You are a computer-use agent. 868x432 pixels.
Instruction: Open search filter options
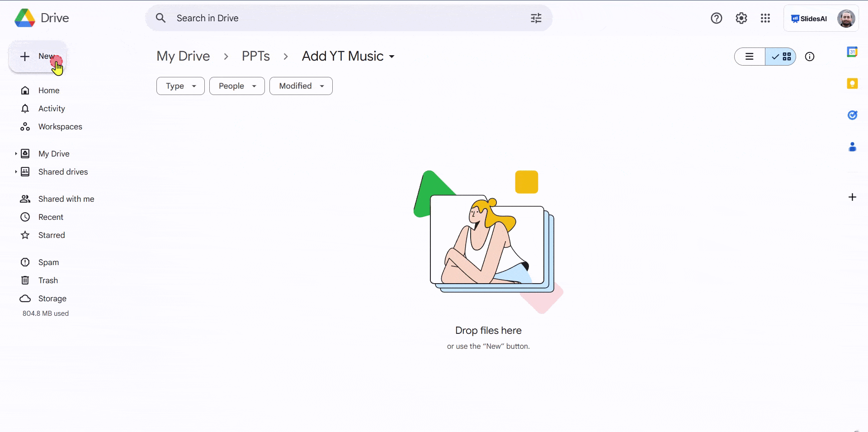[x=536, y=18]
